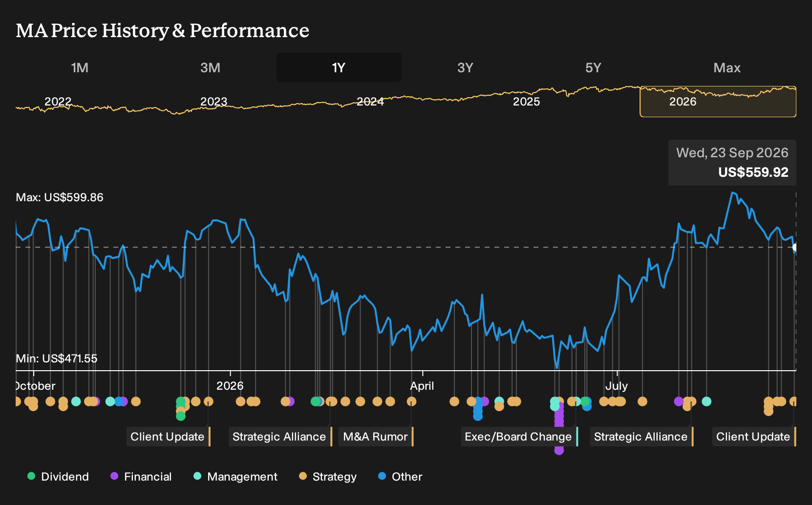This screenshot has width=812, height=505.
Task: Open the Strategic Alliance label near 2026
Action: (280, 437)
